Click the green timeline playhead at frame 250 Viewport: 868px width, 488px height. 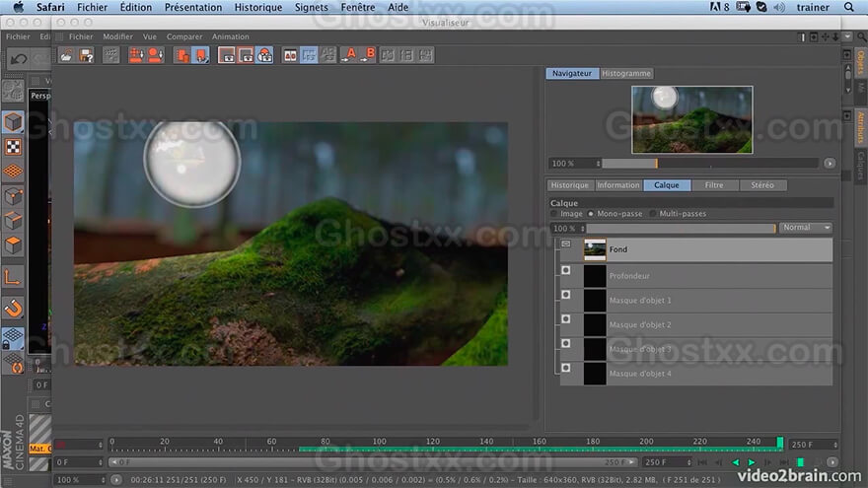pos(780,443)
